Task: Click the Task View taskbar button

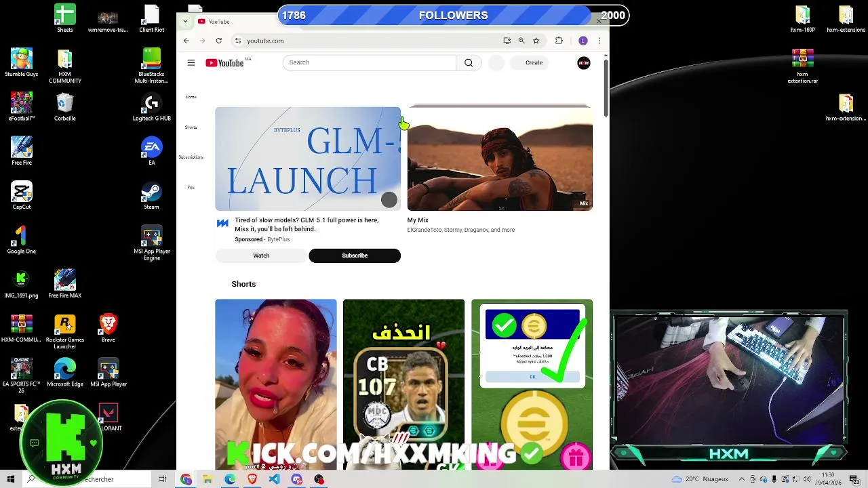Action: pyautogui.click(x=163, y=479)
